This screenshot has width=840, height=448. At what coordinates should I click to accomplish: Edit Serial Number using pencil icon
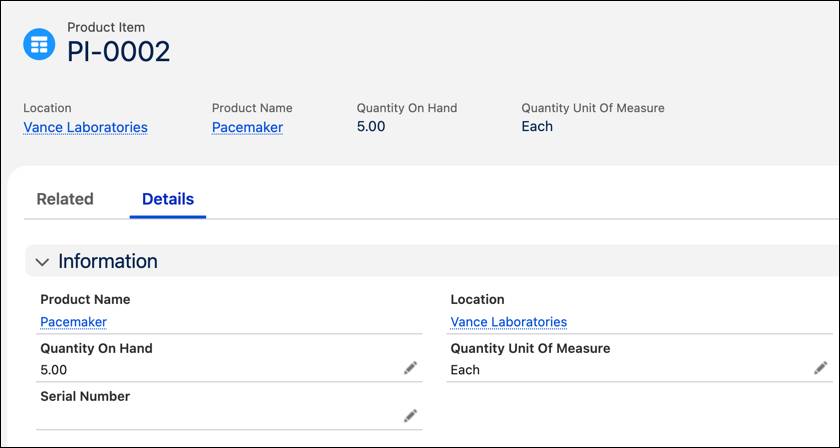[x=410, y=416]
